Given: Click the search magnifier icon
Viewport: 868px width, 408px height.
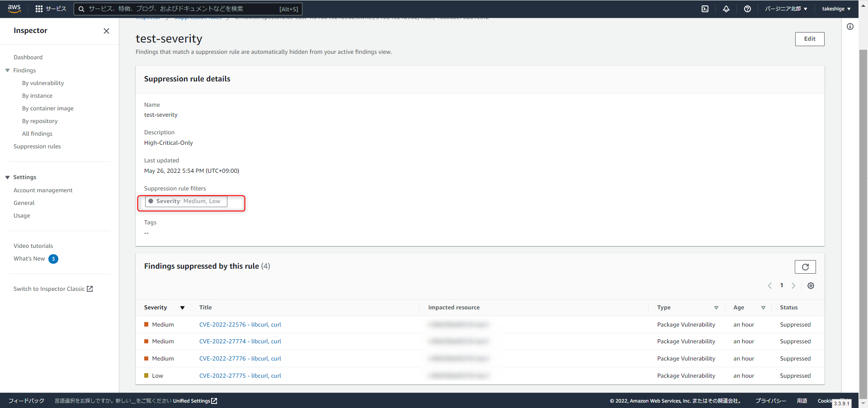Looking at the screenshot, I should click(81, 9).
